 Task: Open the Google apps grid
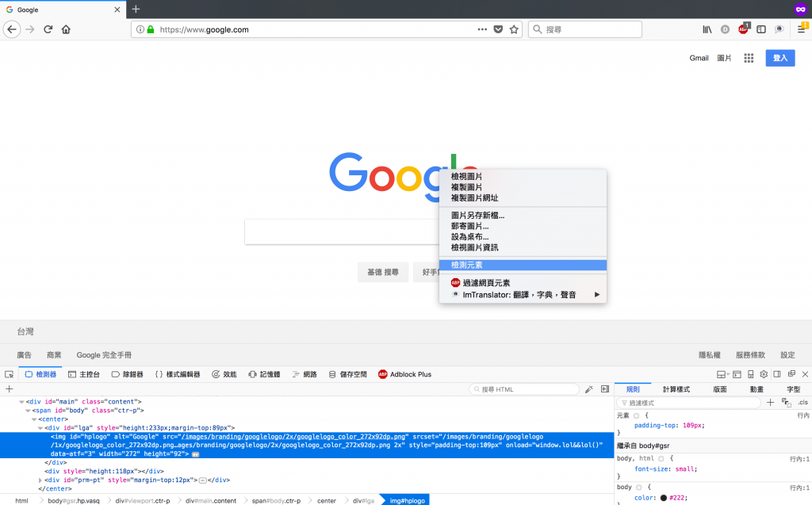[749, 58]
